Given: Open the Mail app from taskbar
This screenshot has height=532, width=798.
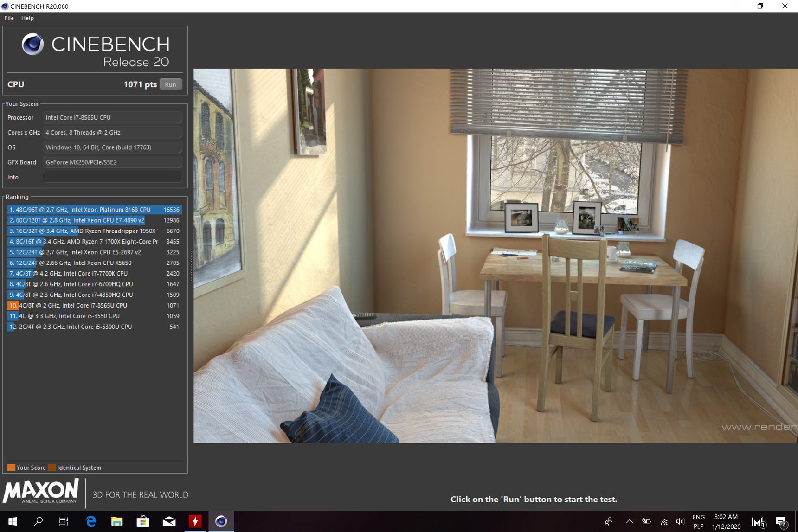Looking at the screenshot, I should tap(169, 521).
